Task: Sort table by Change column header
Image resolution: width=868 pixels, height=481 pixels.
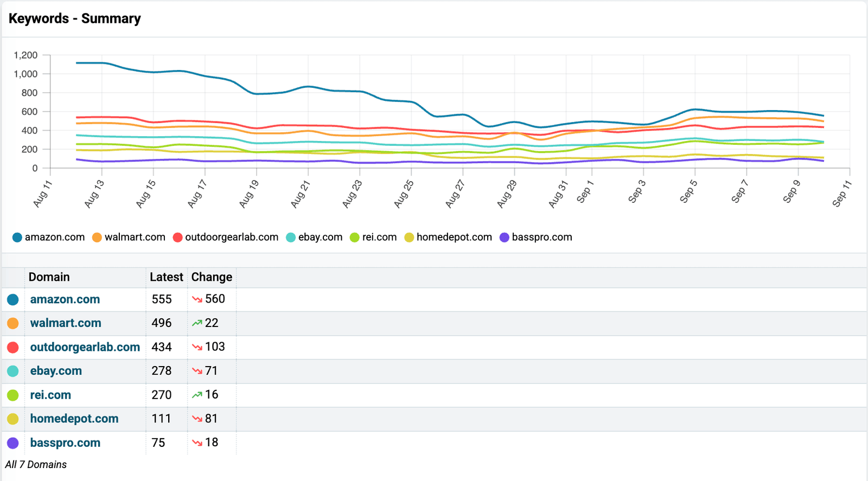Action: [x=212, y=277]
